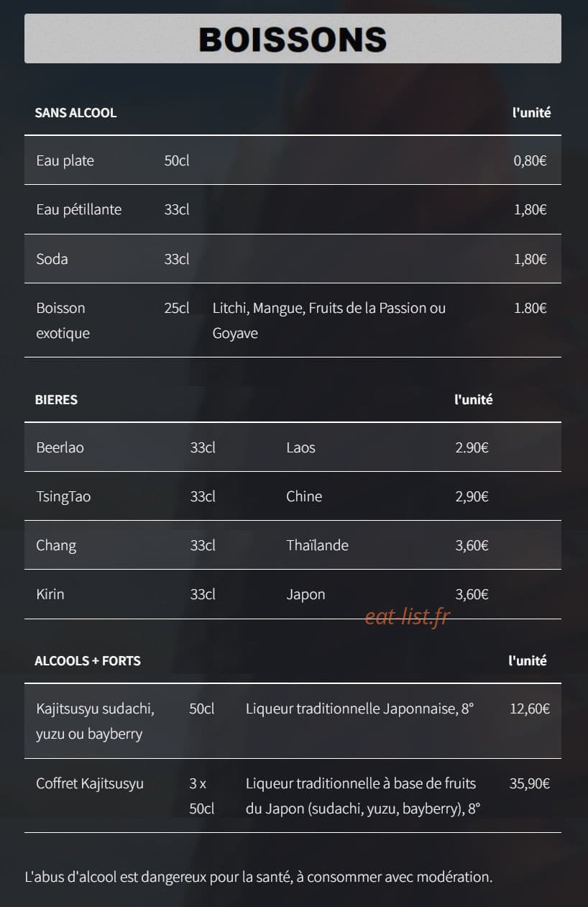Click the BIERES section heading

tap(56, 399)
